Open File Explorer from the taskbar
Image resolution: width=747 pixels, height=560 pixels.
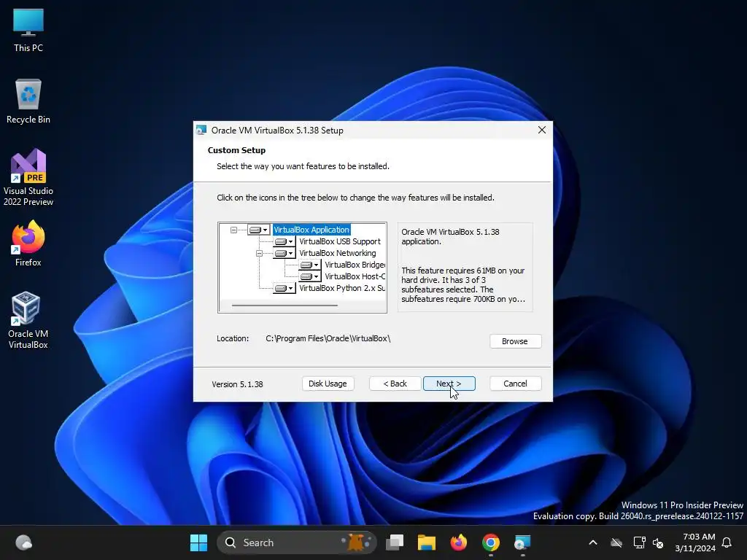coord(426,542)
